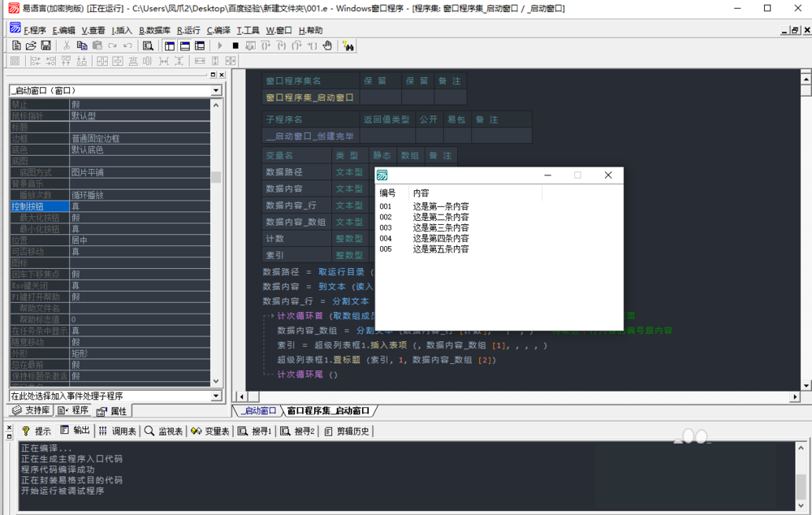The width and height of the screenshot is (812, 515).
Task: Click the Open file folder icon
Action: (x=31, y=45)
